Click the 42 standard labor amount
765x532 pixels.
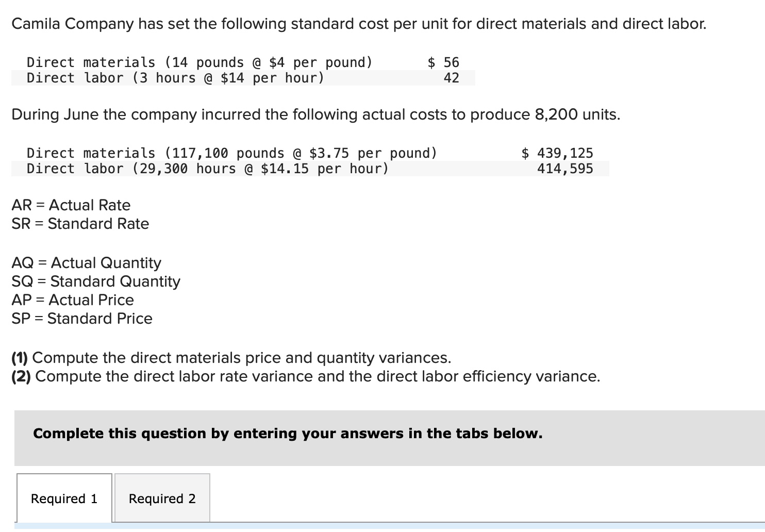point(451,78)
